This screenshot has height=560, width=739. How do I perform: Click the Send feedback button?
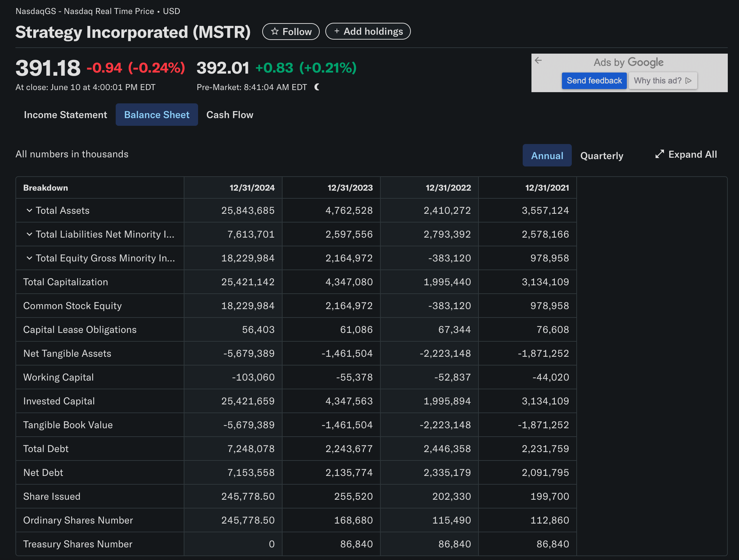click(x=594, y=81)
